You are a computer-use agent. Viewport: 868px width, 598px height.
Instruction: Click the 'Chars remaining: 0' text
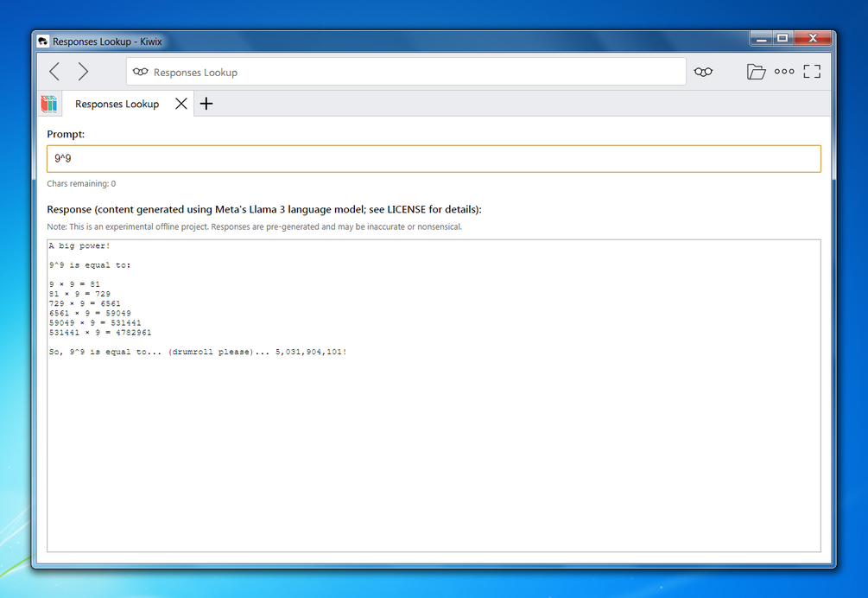click(x=81, y=184)
